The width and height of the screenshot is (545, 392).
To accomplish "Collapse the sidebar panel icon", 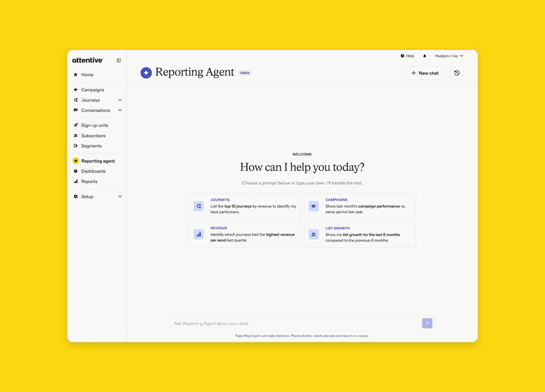I will (x=119, y=60).
